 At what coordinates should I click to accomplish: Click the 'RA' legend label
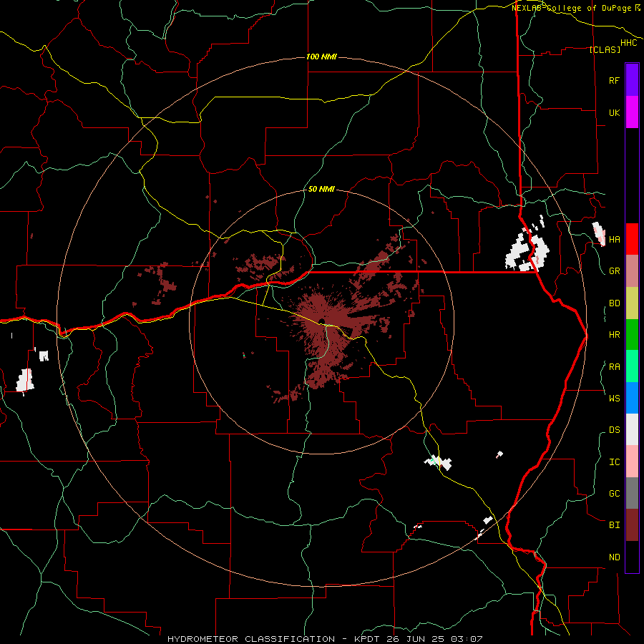(614, 367)
